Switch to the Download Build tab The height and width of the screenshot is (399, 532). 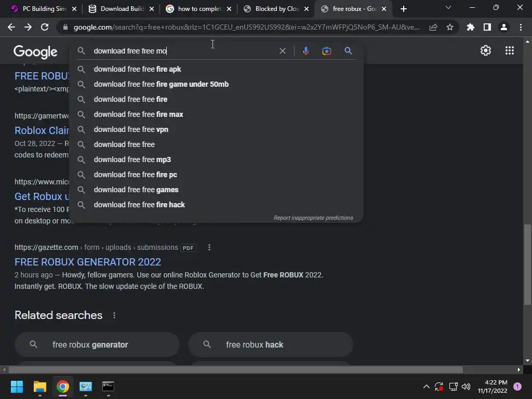tap(121, 9)
